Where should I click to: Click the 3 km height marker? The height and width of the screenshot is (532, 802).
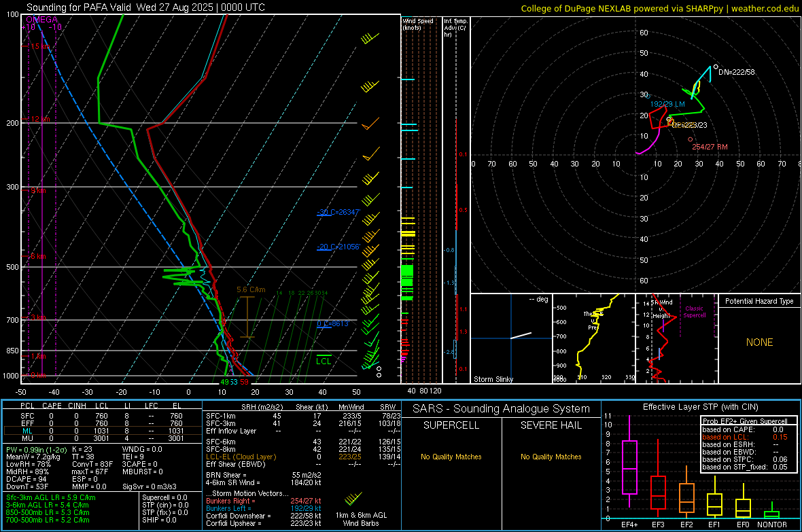point(38,318)
